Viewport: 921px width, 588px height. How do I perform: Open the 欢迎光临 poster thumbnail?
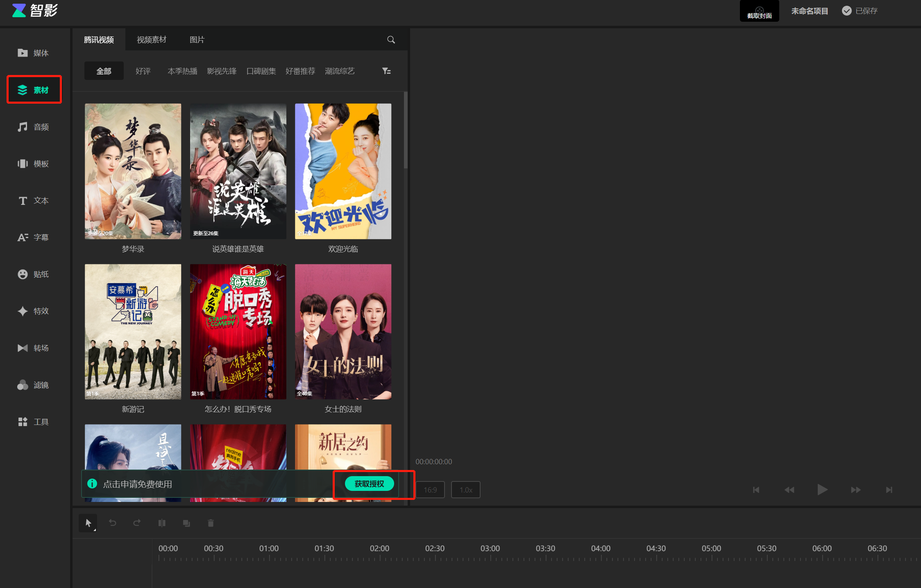[x=343, y=171]
